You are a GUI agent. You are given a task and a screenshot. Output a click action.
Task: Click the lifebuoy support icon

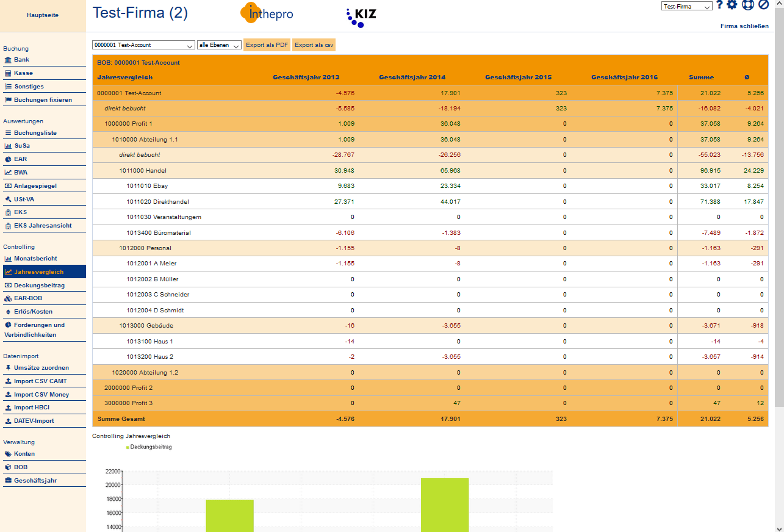(x=748, y=5)
